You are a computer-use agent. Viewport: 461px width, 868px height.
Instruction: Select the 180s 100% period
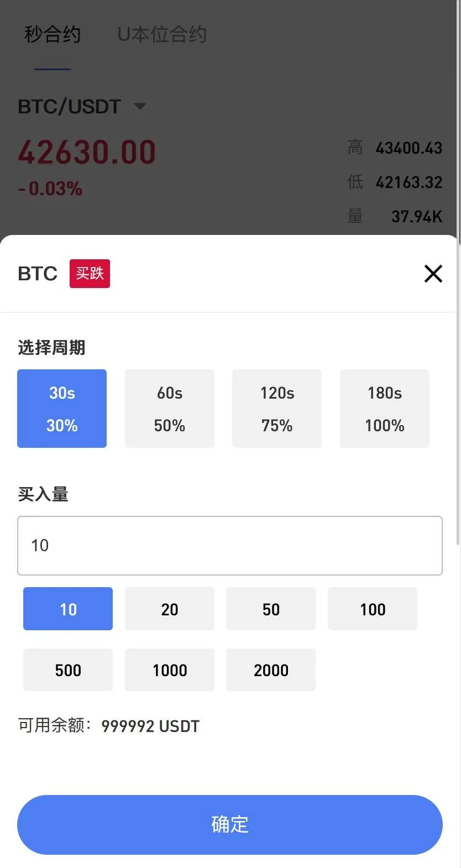(x=385, y=409)
